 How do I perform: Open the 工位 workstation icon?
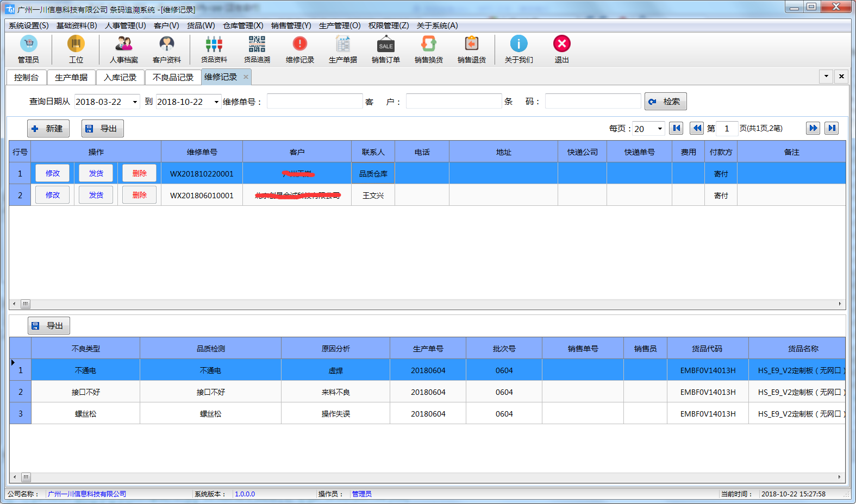point(76,49)
